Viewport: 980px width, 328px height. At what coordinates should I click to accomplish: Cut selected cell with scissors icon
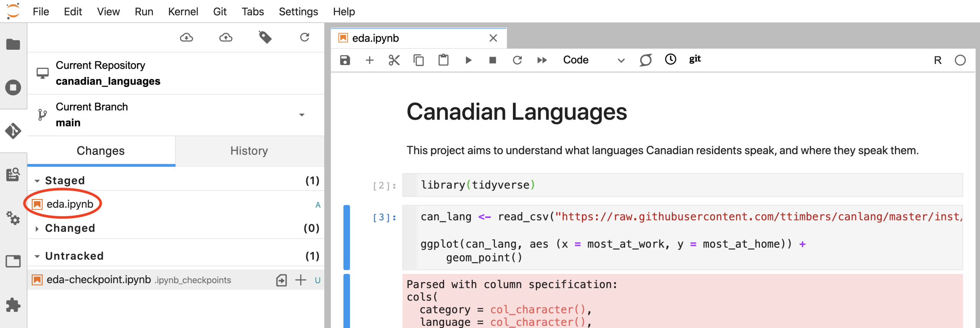(x=394, y=60)
